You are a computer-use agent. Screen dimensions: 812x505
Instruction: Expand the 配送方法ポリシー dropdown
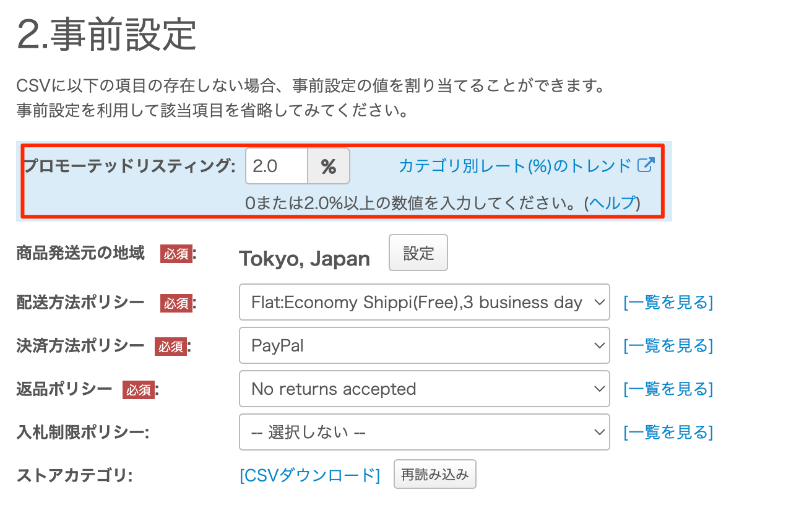[x=424, y=303]
